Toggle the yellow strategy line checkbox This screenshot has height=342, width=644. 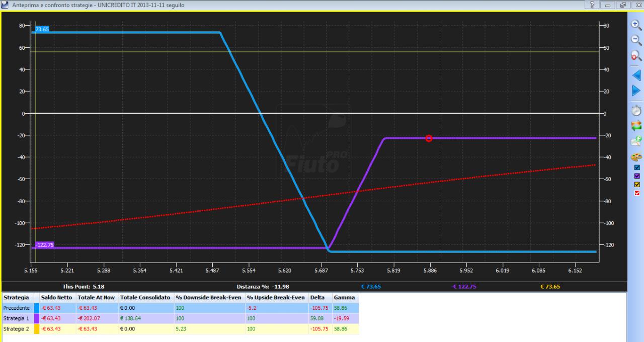coord(637,185)
